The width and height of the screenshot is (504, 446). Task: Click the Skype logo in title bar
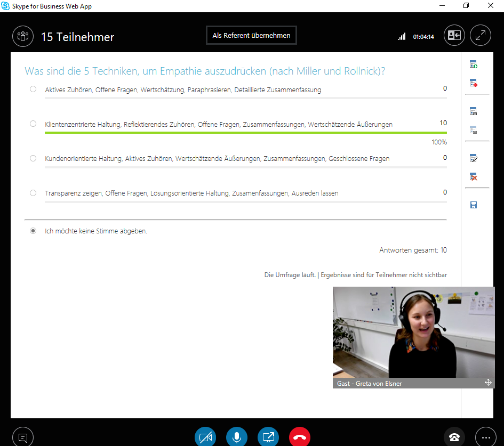point(5,6)
